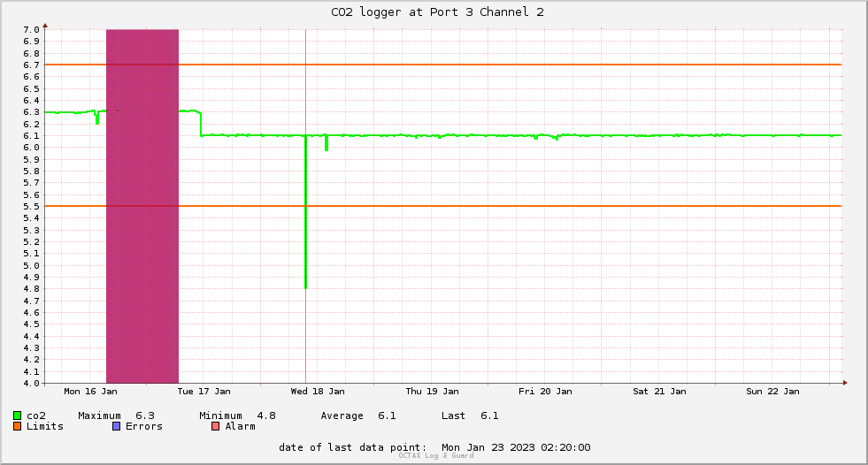The image size is (868, 465).
Task: Click the 4.0 y-axis label
Action: (31, 383)
